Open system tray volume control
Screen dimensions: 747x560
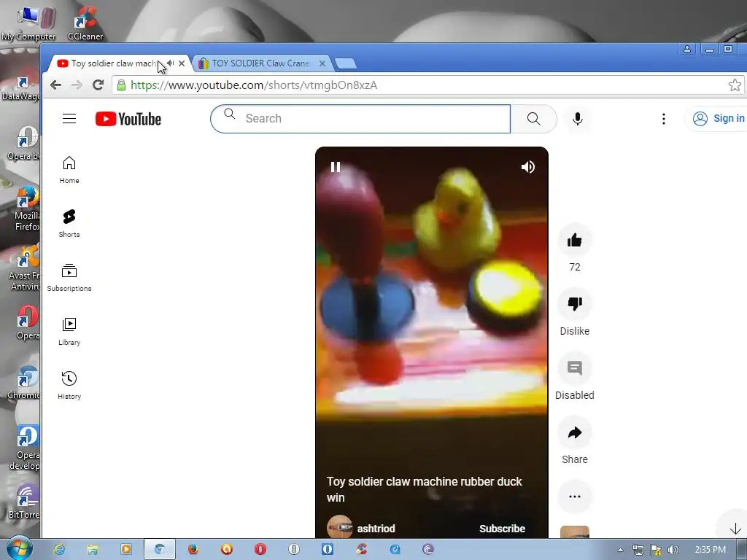click(x=673, y=550)
